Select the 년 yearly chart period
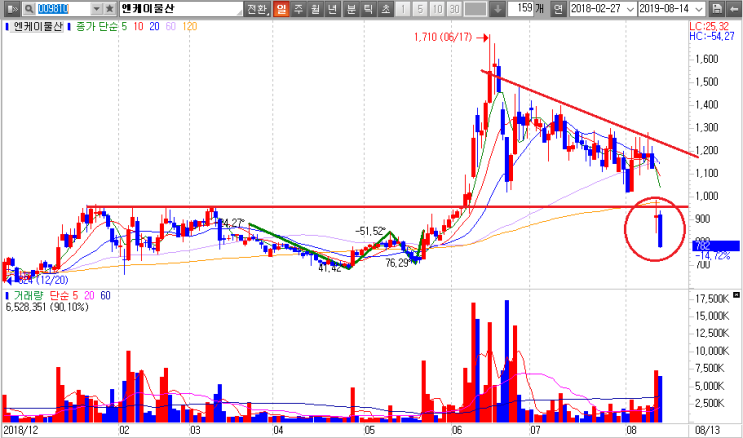This screenshot has width=743, height=438. [333, 9]
